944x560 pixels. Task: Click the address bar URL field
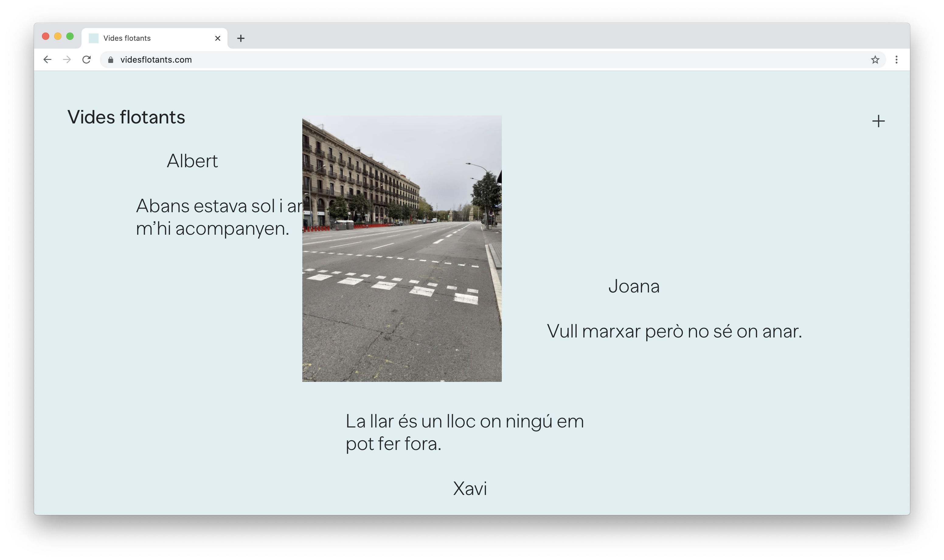coord(453,60)
